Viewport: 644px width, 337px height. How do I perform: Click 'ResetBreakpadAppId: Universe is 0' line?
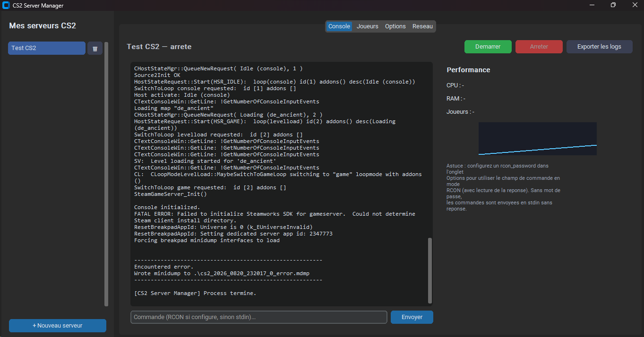click(x=223, y=227)
